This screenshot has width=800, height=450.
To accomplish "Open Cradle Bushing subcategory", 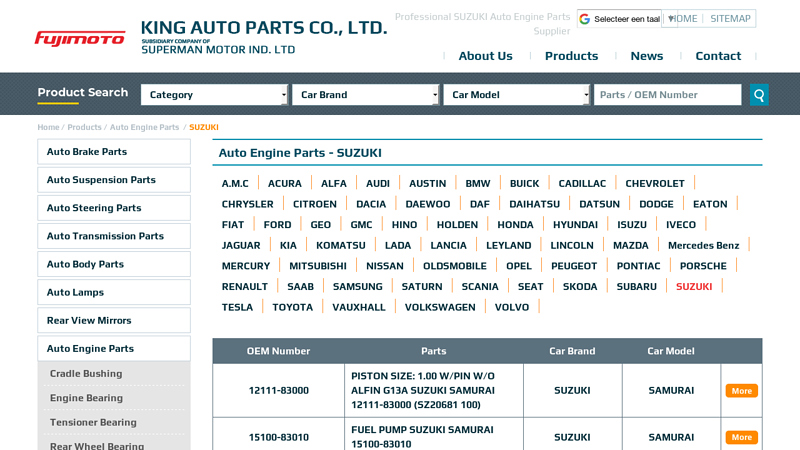I will 86,373.
